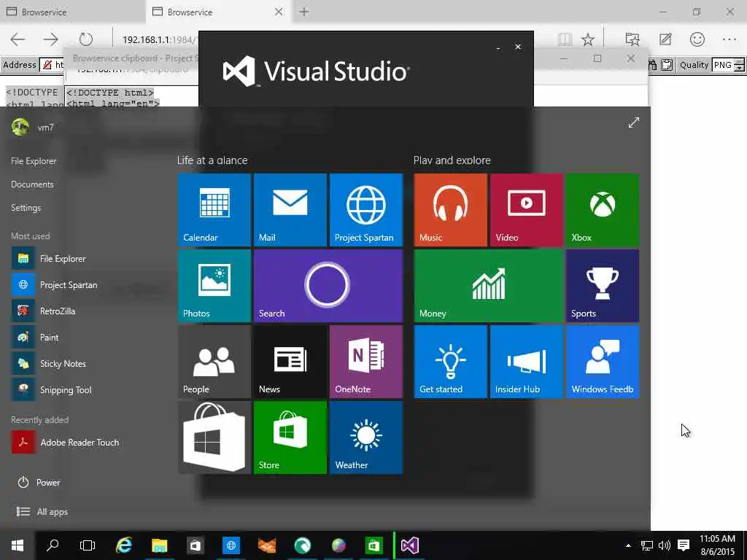Screen dimensions: 747x560
Task: Click the Windows Start button on taskbar
Action: point(18,545)
